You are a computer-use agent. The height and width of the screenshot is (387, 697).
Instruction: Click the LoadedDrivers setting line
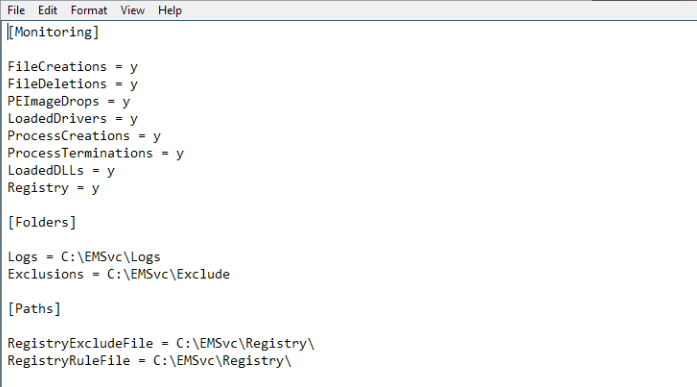click(x=72, y=119)
